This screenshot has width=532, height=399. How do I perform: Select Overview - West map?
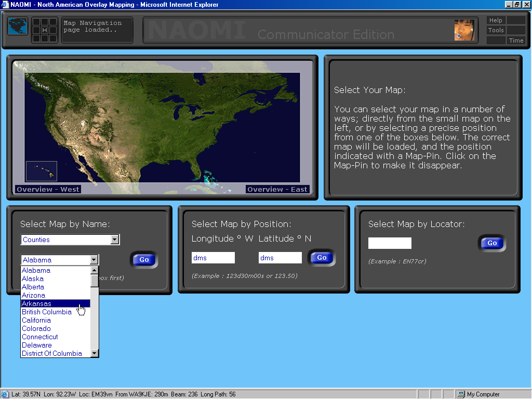tap(48, 189)
